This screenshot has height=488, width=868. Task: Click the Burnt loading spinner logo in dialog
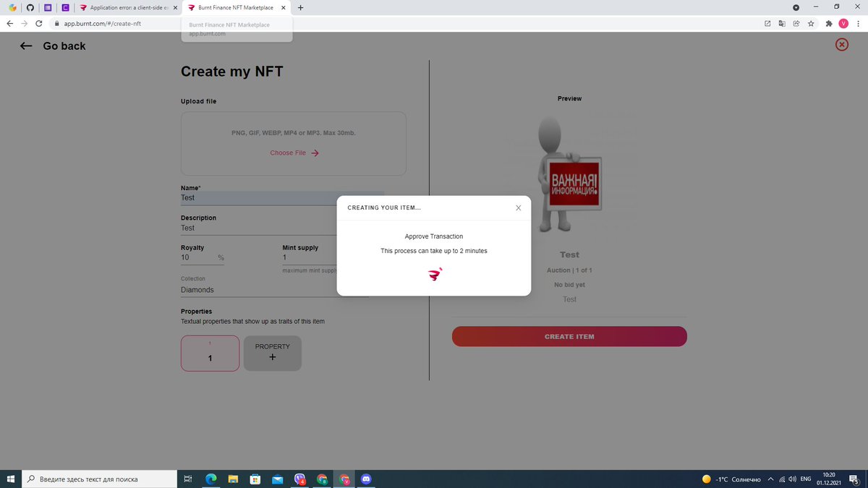pyautogui.click(x=434, y=274)
